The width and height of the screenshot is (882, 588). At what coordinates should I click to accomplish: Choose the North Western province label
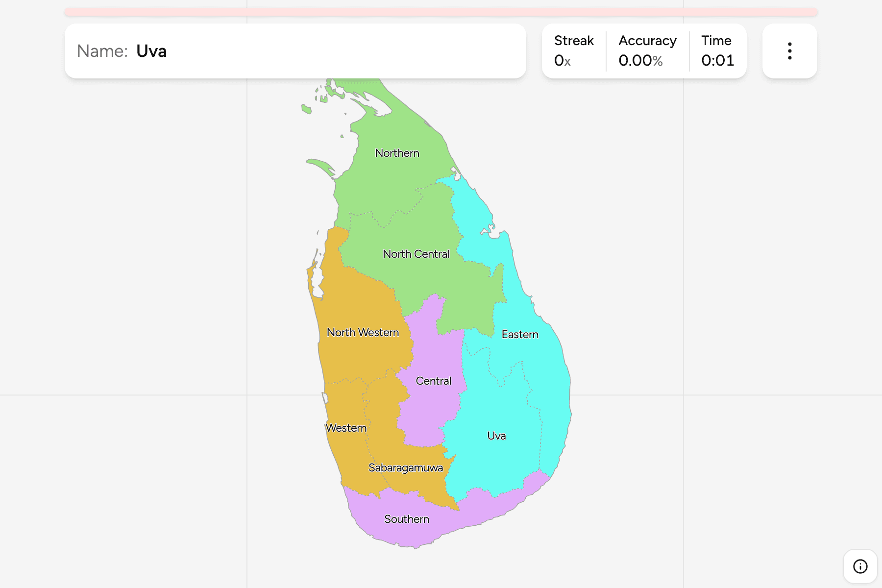(363, 332)
